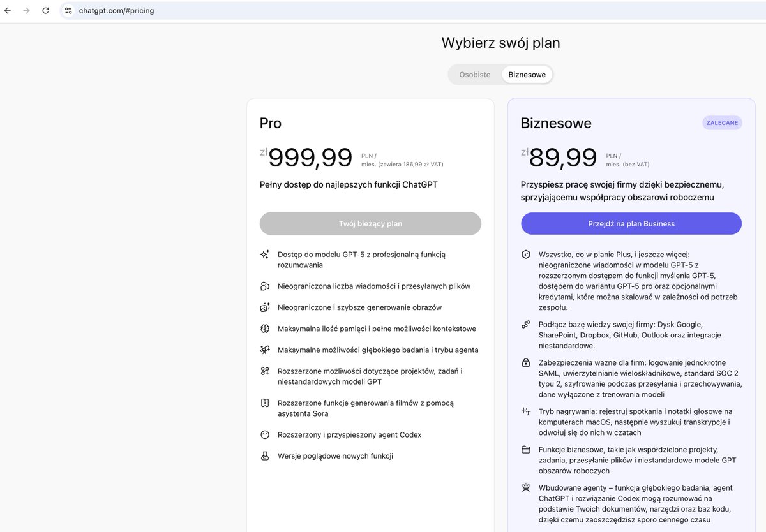Click flask icon beside preview versions feature
766x532 pixels.
click(x=265, y=456)
